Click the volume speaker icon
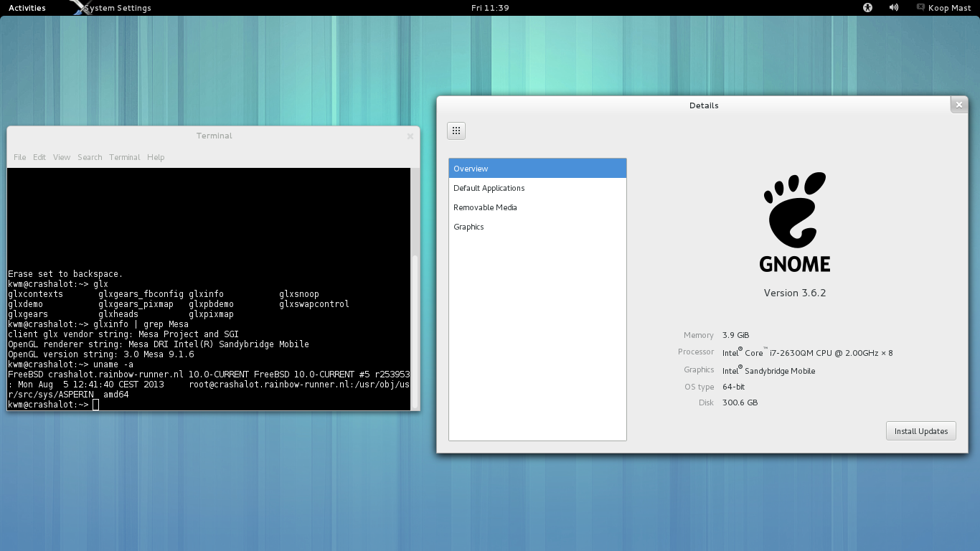 [x=894, y=8]
